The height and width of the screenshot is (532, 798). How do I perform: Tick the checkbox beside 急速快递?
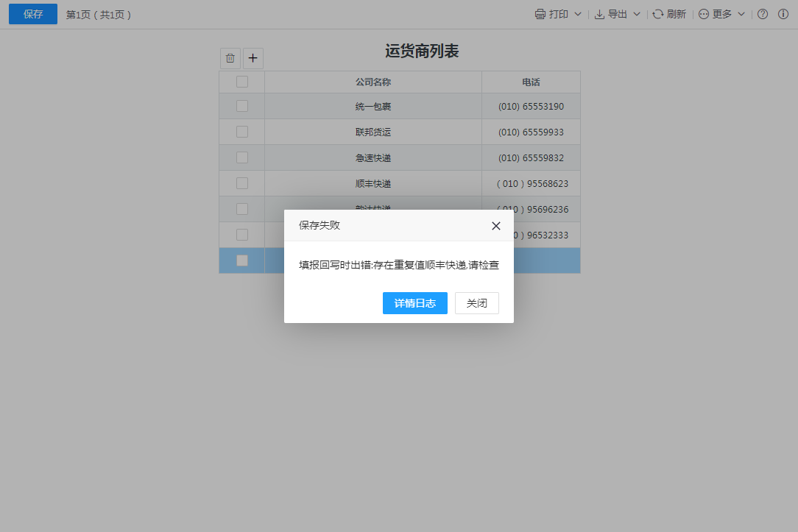[242, 157]
